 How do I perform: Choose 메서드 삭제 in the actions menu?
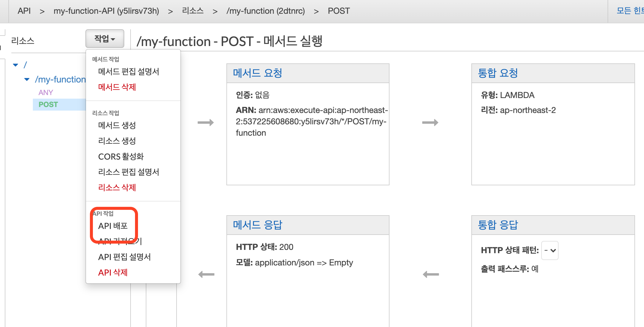pos(117,87)
